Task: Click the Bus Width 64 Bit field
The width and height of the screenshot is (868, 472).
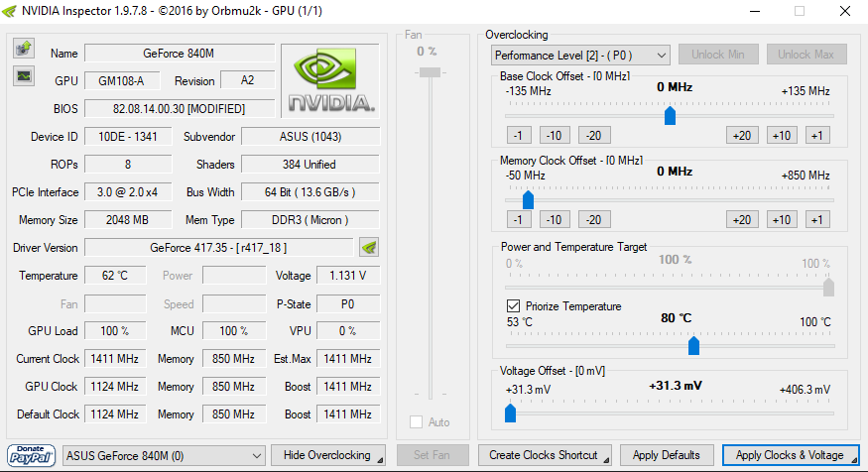Action: 310,192
